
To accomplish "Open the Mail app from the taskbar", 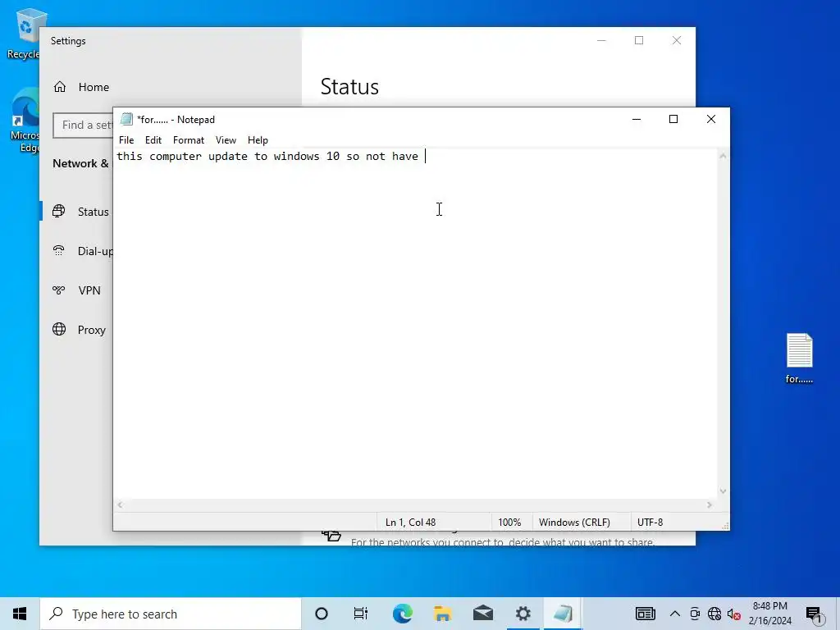I will pos(483,614).
